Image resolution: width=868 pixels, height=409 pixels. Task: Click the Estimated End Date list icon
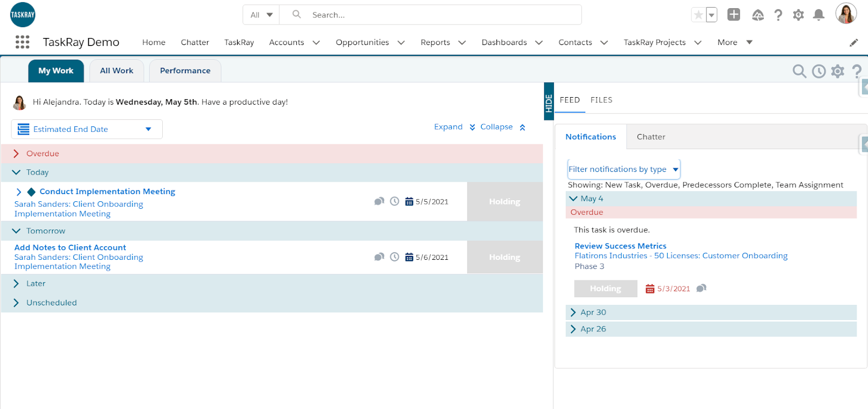[23, 129]
